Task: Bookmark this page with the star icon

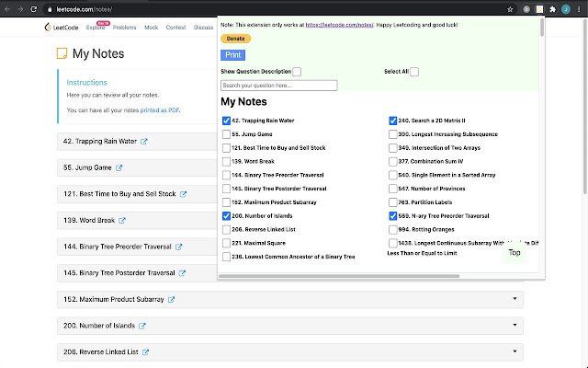Action: (510, 9)
